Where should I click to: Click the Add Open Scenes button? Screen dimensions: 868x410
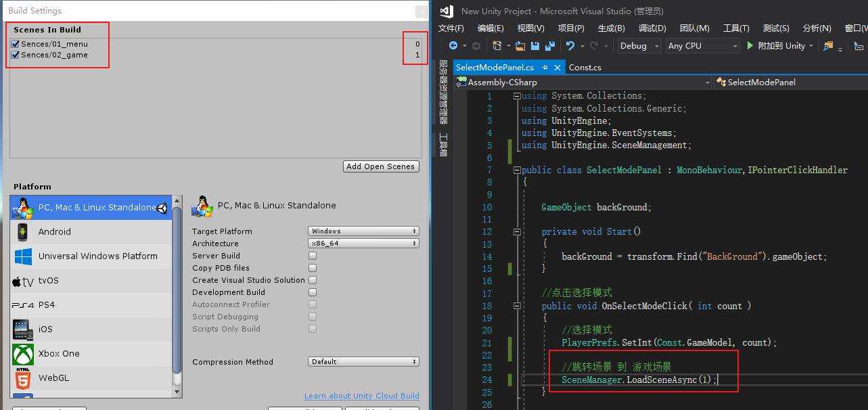coord(382,166)
